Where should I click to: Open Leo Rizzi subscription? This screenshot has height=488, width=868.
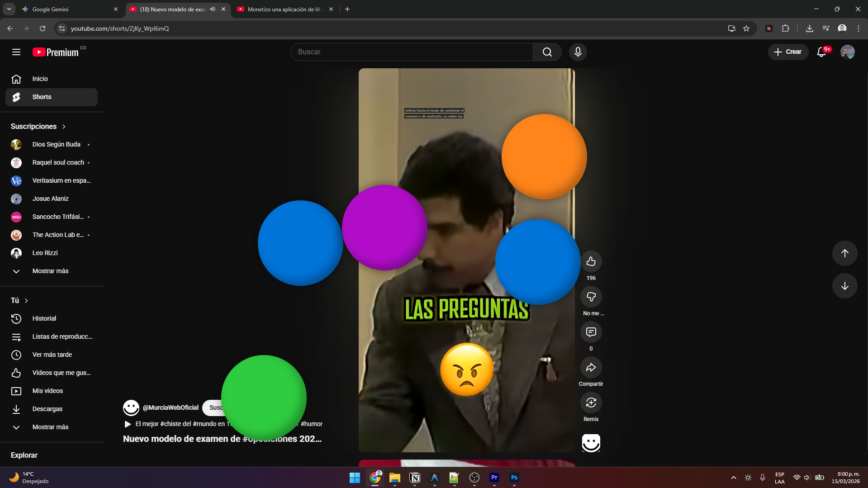[x=52, y=253]
